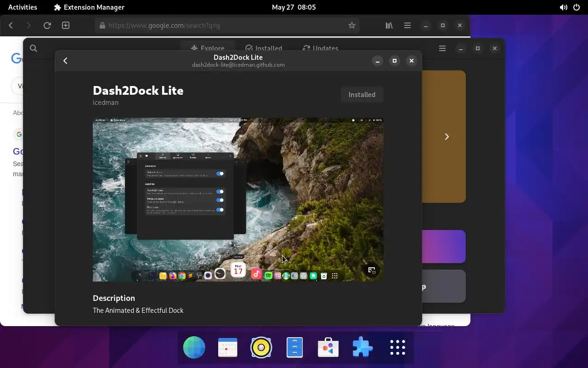Expand screenshot using the fullscreen icon

pyautogui.click(x=372, y=270)
